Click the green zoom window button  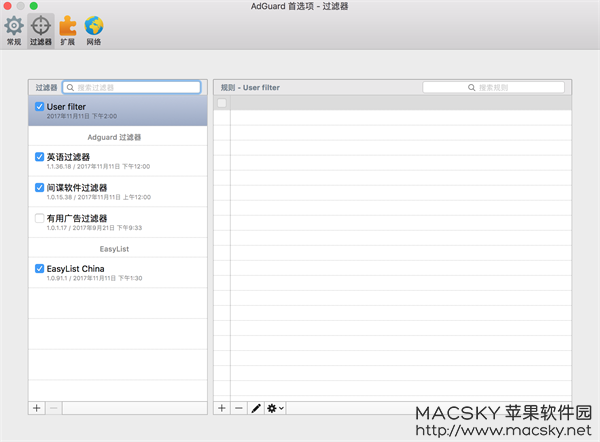coord(34,6)
